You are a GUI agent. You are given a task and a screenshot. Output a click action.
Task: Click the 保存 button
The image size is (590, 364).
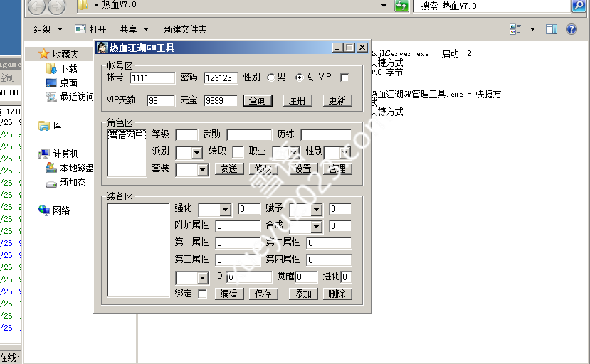pos(263,294)
